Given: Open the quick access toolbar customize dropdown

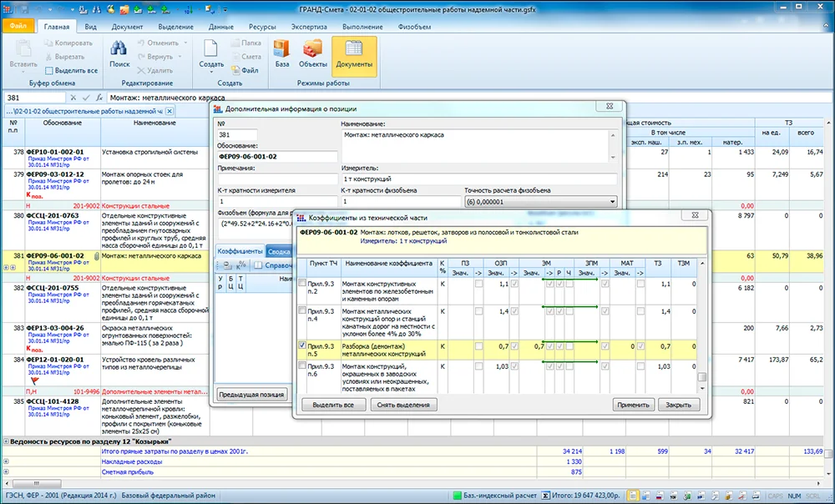Looking at the screenshot, I should [225, 9].
